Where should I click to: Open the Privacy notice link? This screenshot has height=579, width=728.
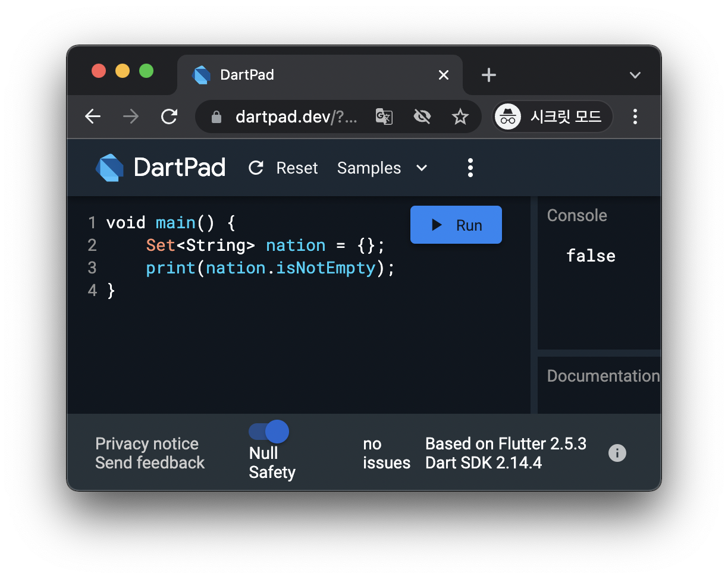coord(147,444)
